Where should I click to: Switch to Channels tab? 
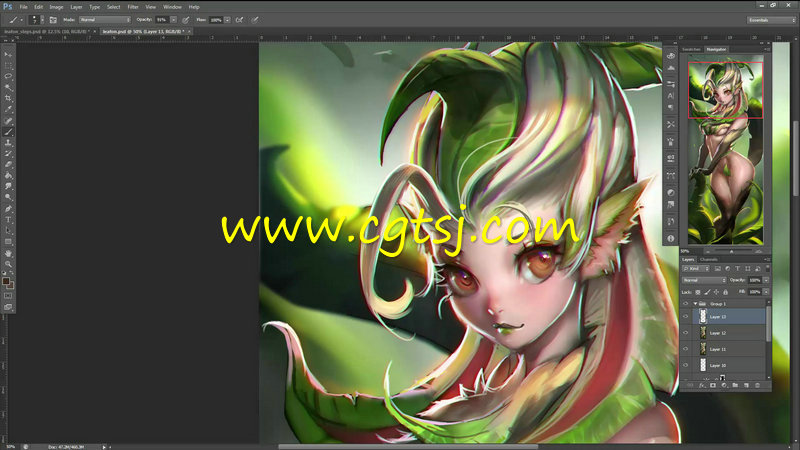(709, 259)
